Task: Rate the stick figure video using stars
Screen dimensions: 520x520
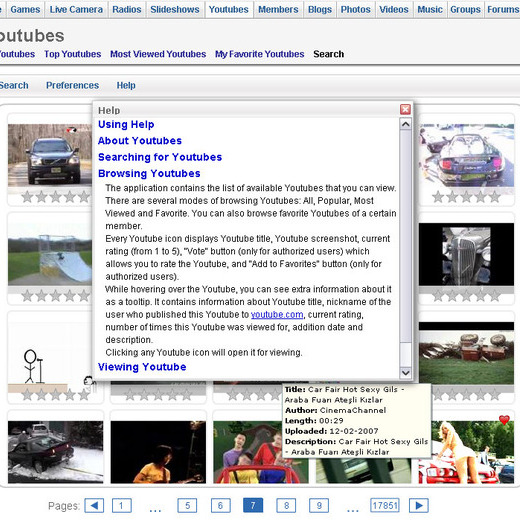Action: pyautogui.click(x=56, y=395)
